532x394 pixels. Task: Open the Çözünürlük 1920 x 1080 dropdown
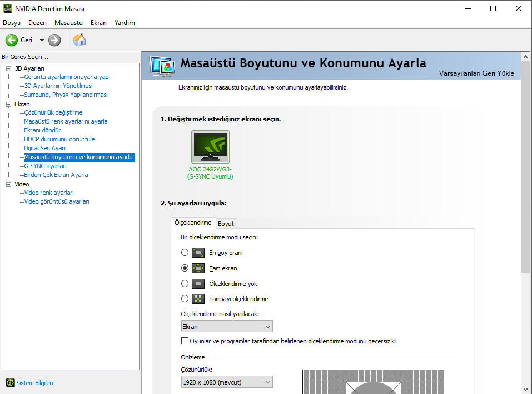pyautogui.click(x=227, y=382)
